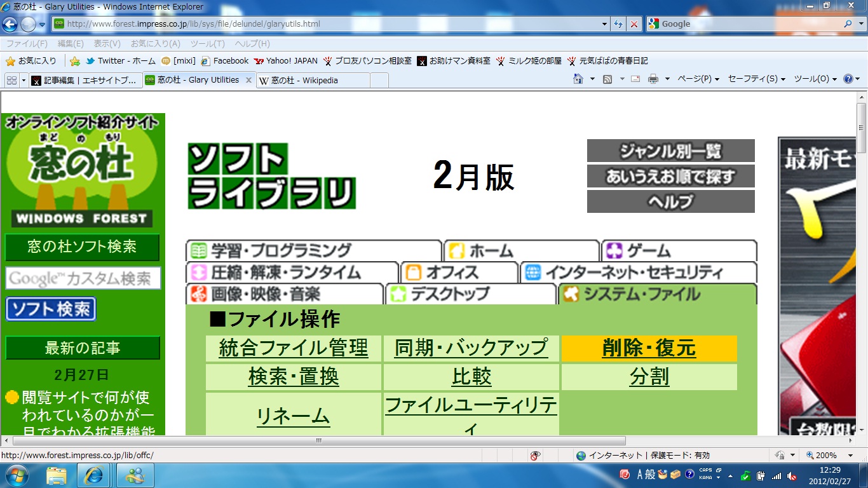The width and height of the screenshot is (868, 488).
Task: Click the 窓の杜 Windows Forest logo
Action: (82, 171)
